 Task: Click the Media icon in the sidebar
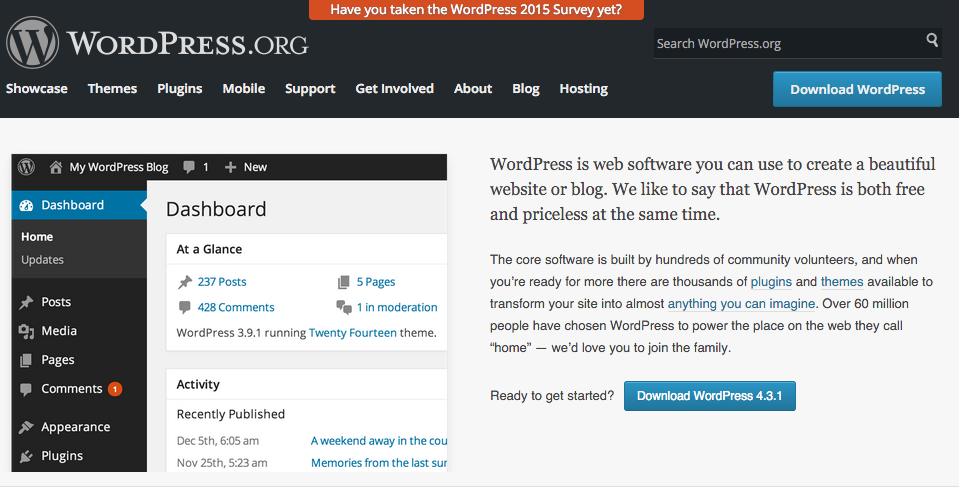click(26, 331)
